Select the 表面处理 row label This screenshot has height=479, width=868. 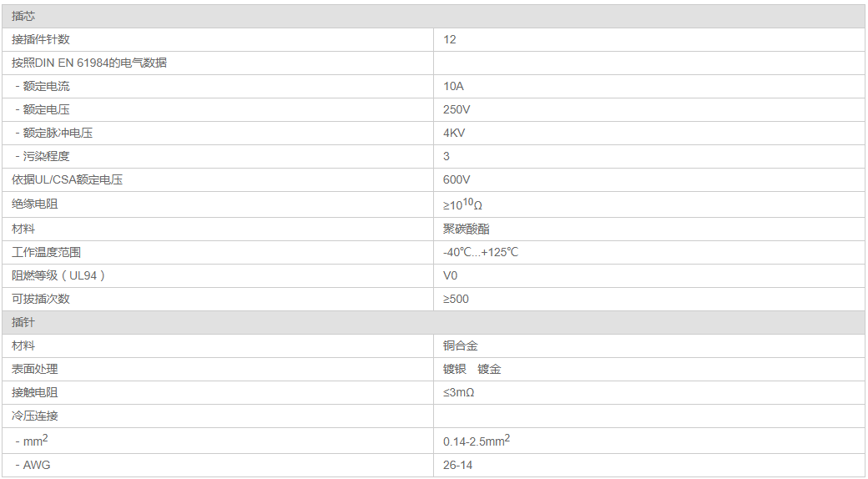point(35,369)
